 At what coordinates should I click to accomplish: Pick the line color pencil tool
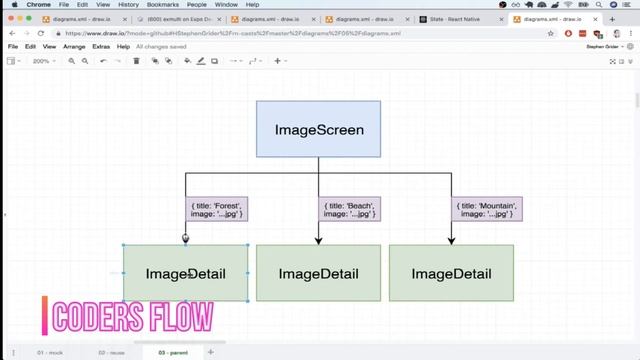click(201, 61)
